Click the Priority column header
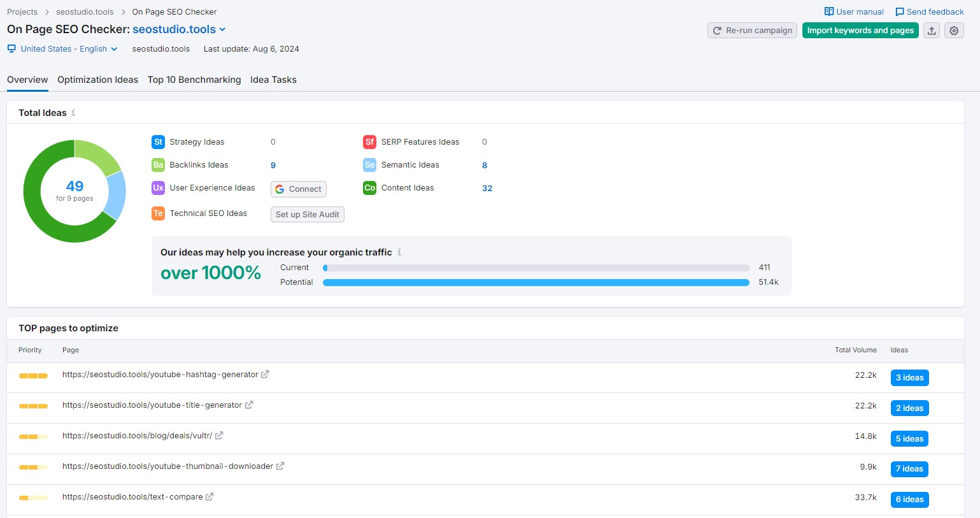The image size is (980, 518). [x=30, y=350]
